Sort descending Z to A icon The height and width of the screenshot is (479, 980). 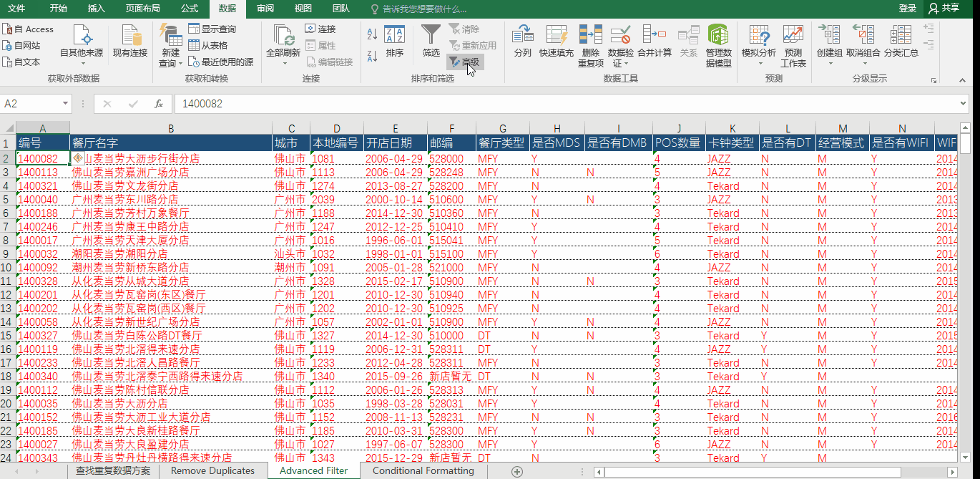pyautogui.click(x=372, y=57)
